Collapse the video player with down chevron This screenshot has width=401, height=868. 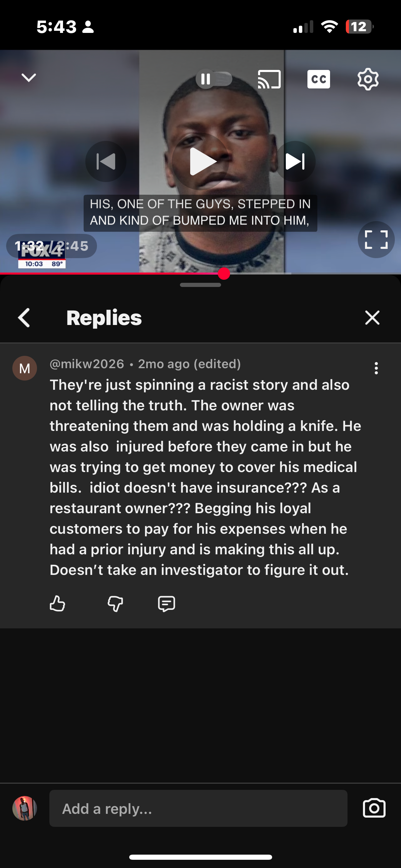(x=29, y=78)
